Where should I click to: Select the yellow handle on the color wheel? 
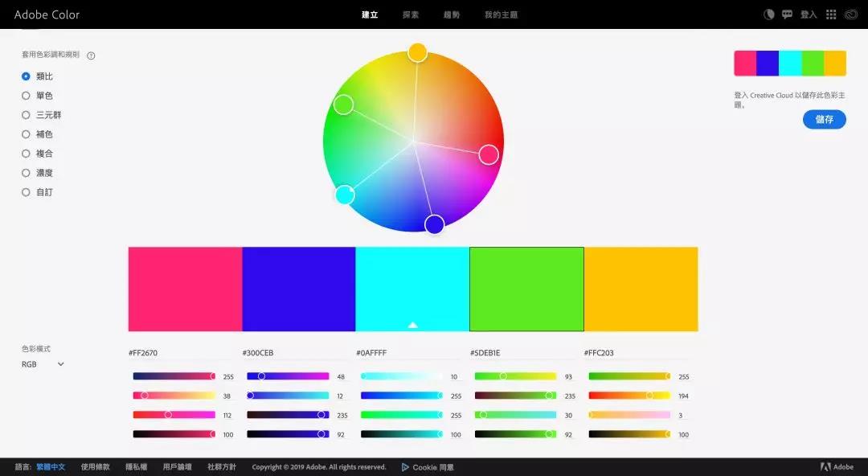417,52
